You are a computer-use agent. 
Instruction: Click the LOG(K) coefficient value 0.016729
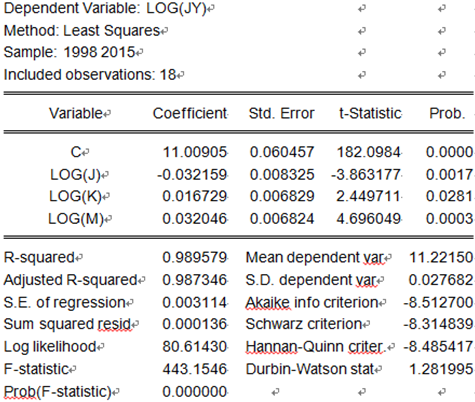[x=194, y=196]
